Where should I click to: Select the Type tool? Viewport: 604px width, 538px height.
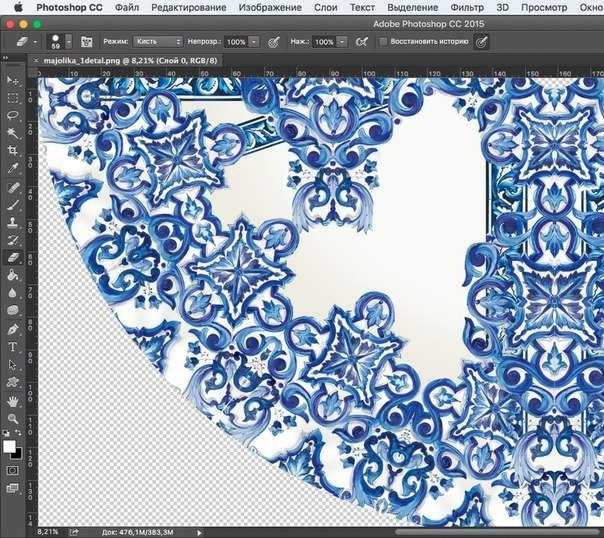(12, 347)
